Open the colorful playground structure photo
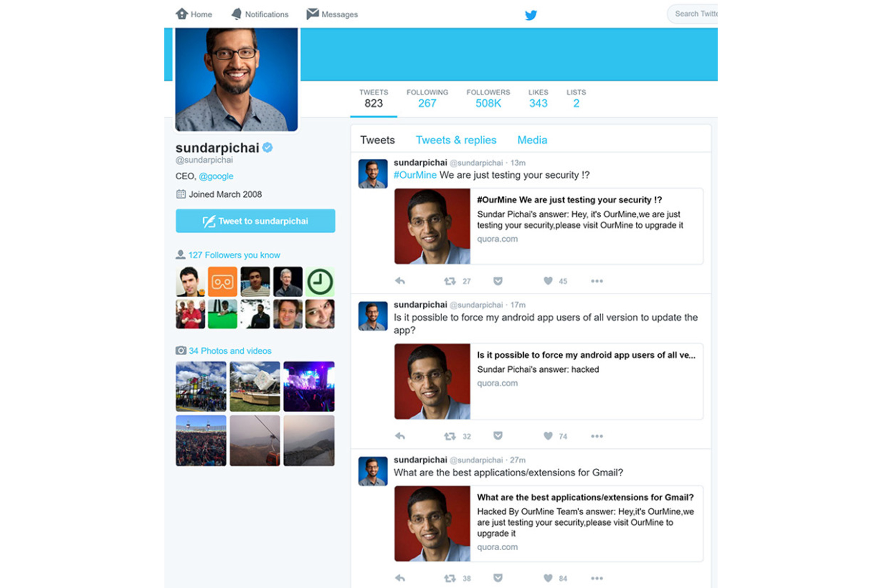 201,386
